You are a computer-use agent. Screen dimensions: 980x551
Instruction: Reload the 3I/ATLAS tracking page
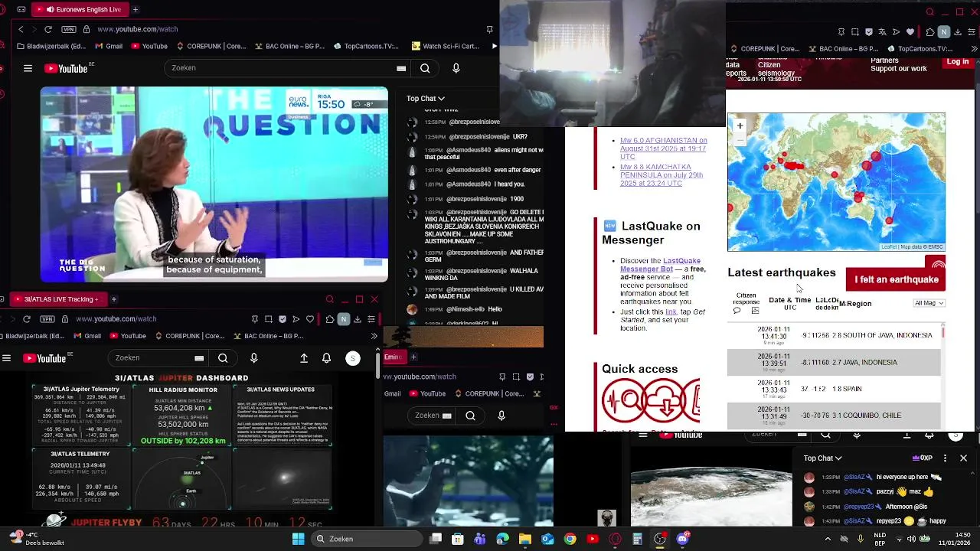click(27, 318)
